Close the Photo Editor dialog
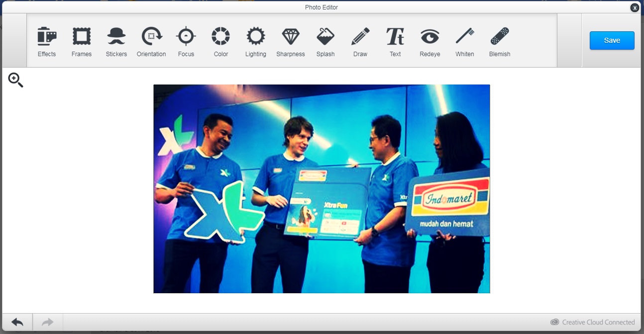644x334 pixels. click(635, 7)
